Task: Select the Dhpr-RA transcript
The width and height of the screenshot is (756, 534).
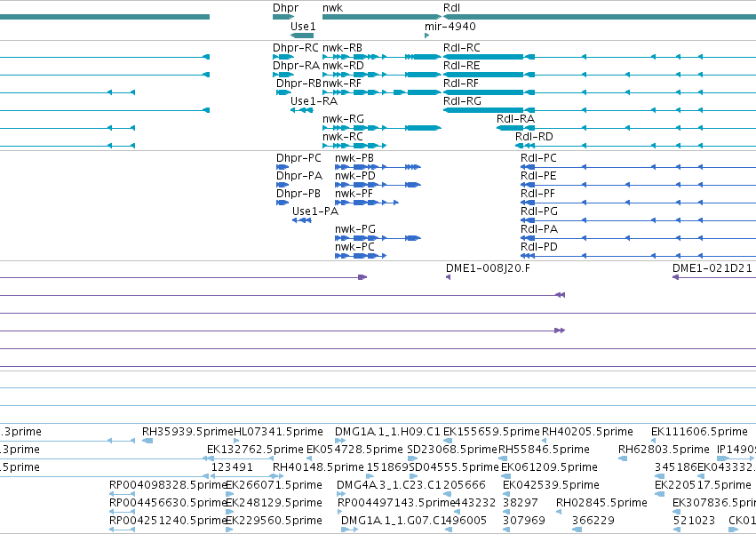Action: pyautogui.click(x=283, y=75)
